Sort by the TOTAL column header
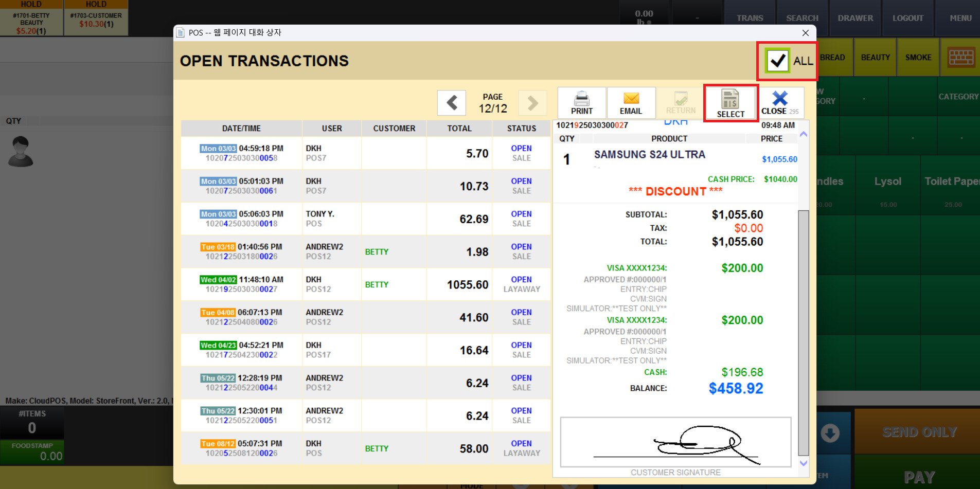980x489 pixels. pos(459,129)
